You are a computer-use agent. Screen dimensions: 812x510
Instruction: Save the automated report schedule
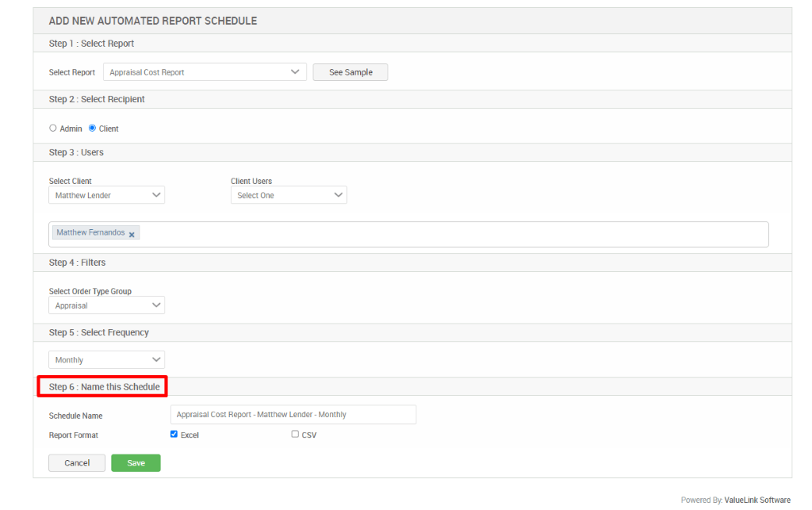(135, 462)
